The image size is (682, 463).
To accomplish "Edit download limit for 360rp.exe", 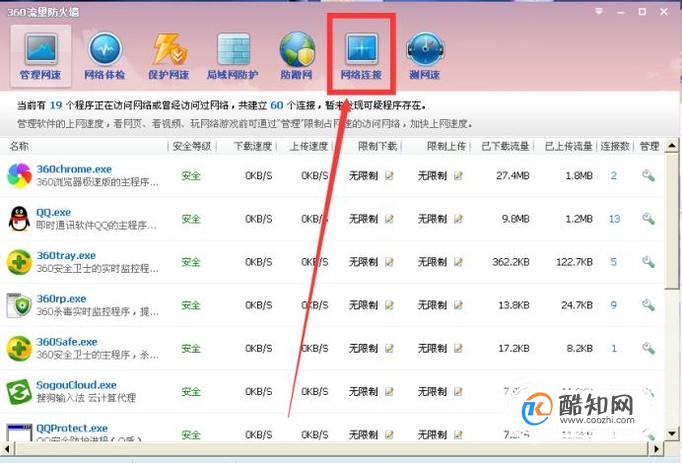I will click(389, 305).
